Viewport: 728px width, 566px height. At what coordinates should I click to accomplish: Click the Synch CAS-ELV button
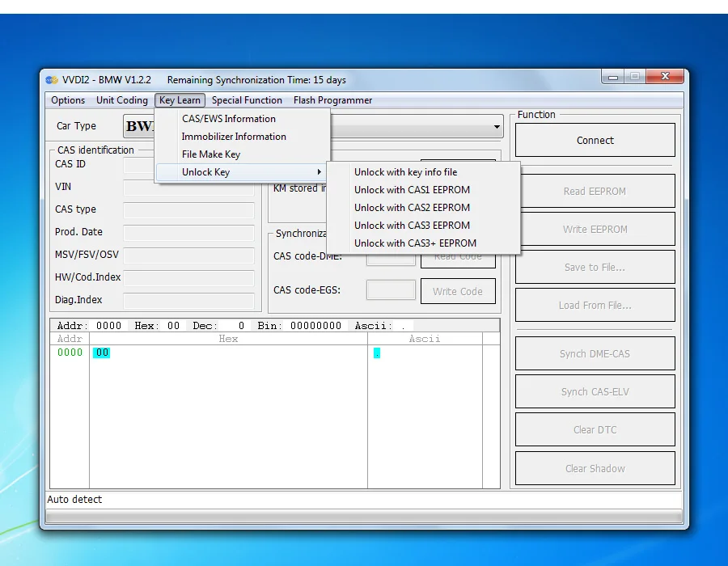tap(595, 391)
